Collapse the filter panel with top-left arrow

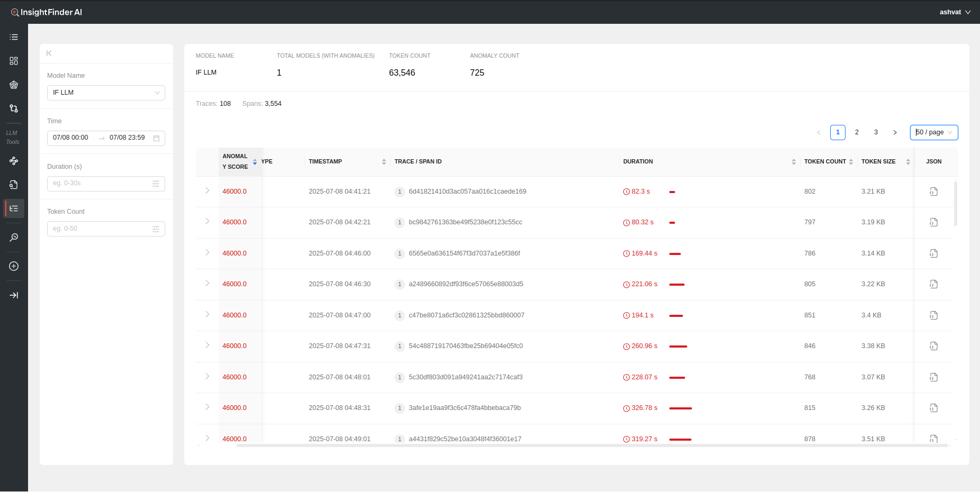[x=49, y=53]
